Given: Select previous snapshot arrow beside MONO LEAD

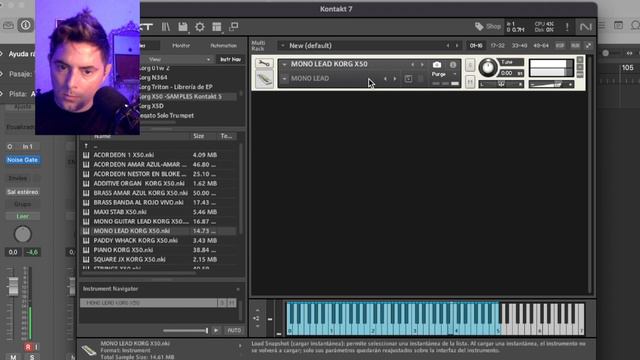Looking at the screenshot, I should pyautogui.click(x=385, y=78).
